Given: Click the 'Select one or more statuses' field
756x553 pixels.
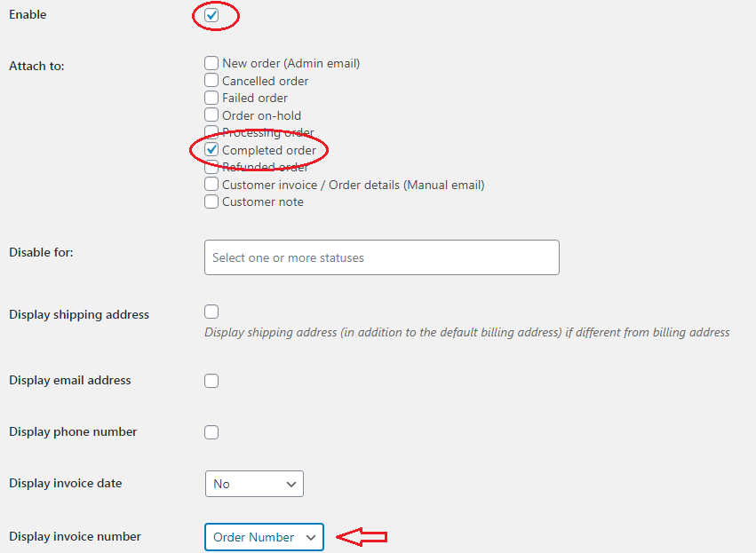Looking at the screenshot, I should [x=381, y=257].
